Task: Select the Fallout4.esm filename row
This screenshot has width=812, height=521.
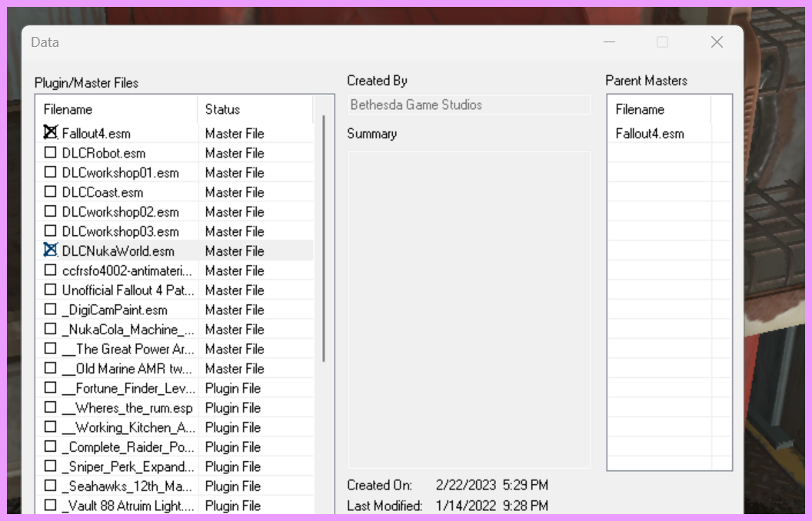Action: click(x=96, y=134)
